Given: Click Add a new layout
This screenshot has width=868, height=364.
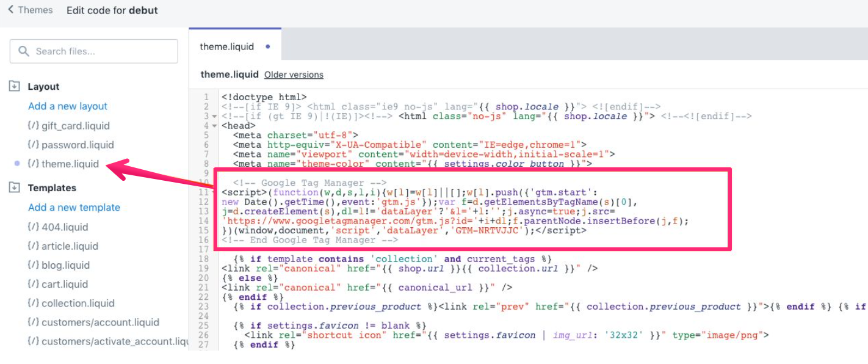Looking at the screenshot, I should click(67, 106).
